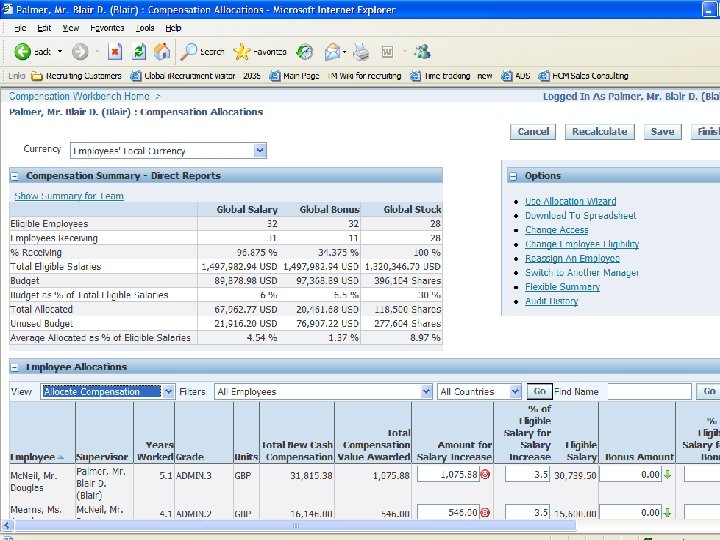
Task: Click the Find Name input field
Action: [649, 392]
